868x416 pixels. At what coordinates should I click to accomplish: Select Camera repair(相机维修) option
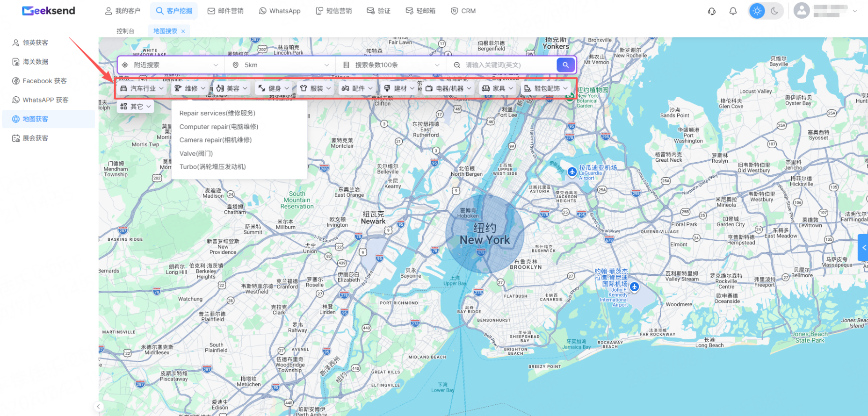(x=239, y=140)
